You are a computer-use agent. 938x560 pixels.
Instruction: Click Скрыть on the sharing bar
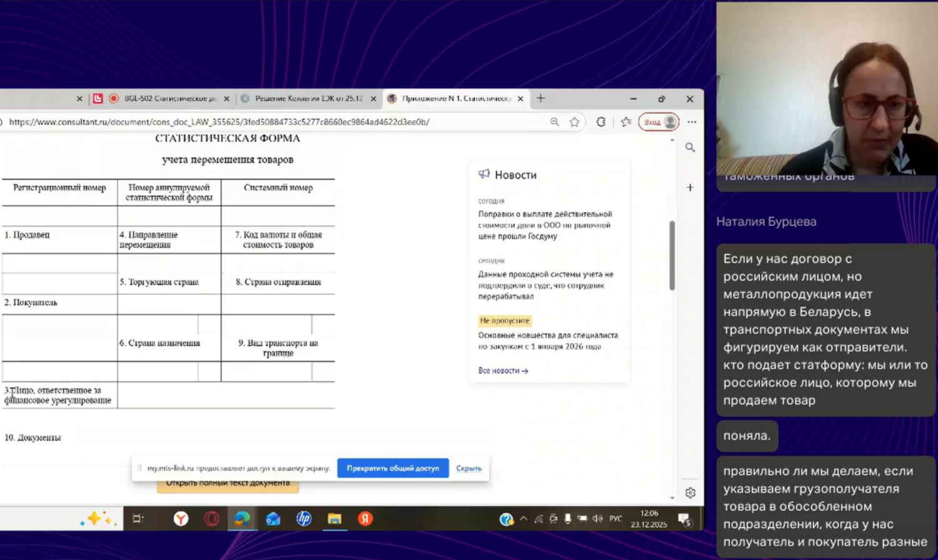(x=468, y=468)
